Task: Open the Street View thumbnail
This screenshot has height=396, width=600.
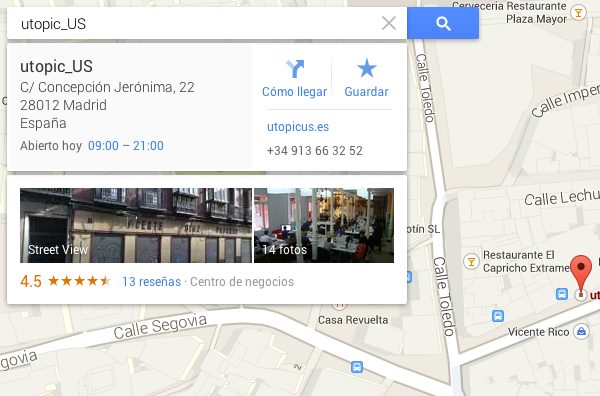Action: [136, 225]
